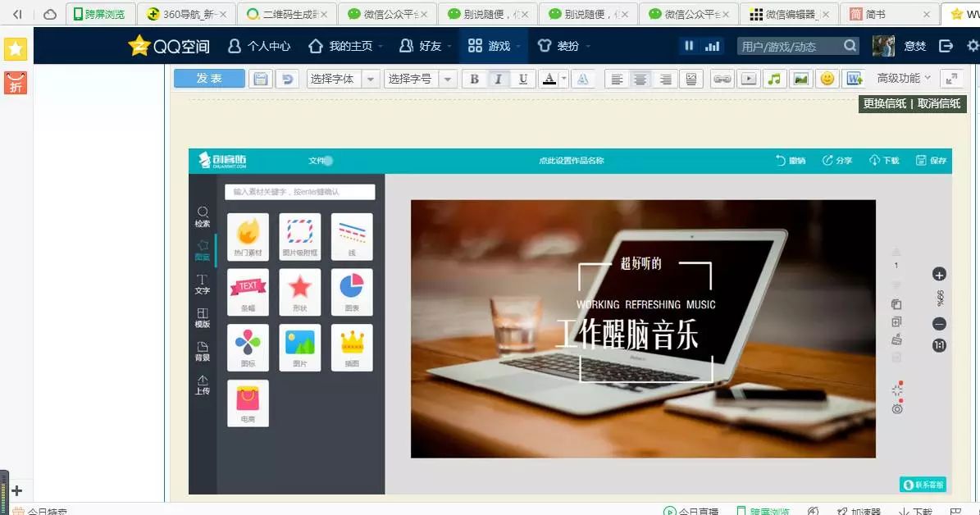
Task: Open the smiley emoji picker
Action: click(x=827, y=79)
